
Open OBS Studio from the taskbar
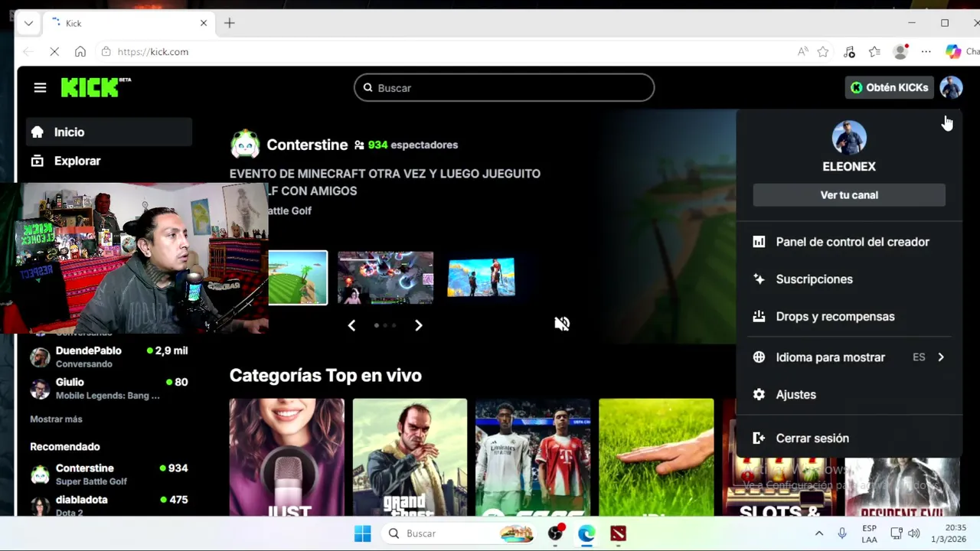point(555,533)
